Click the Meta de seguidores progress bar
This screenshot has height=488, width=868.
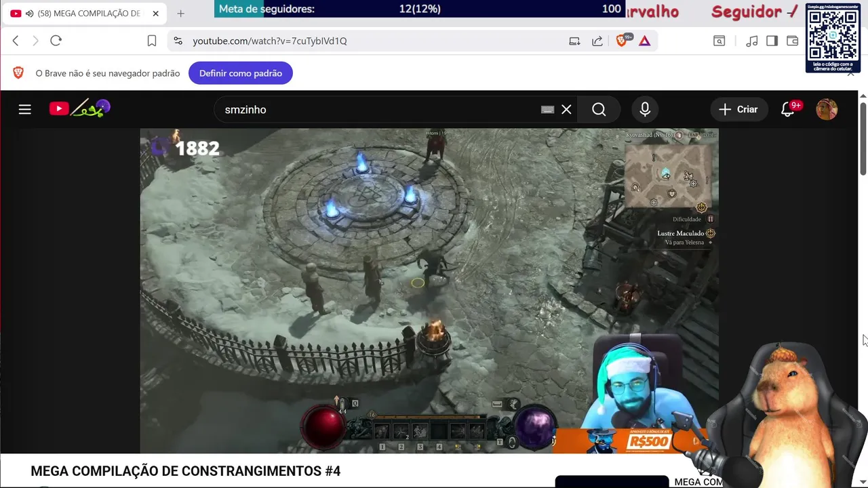[420, 9]
